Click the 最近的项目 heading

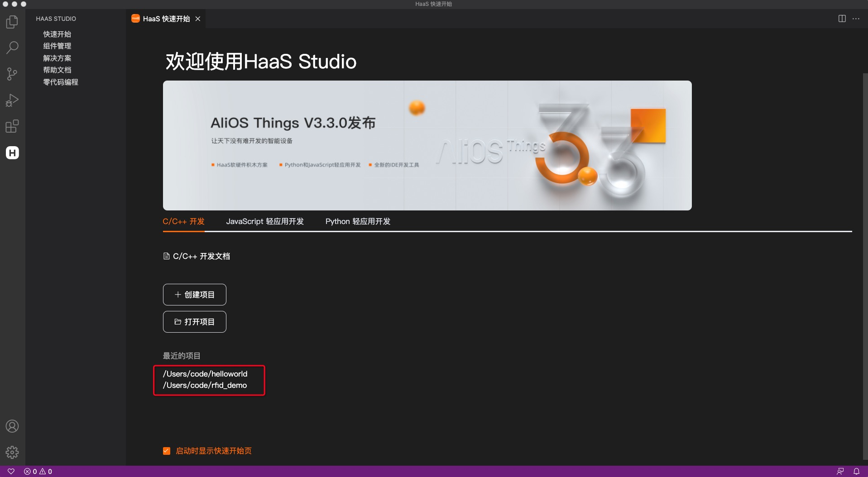(182, 356)
